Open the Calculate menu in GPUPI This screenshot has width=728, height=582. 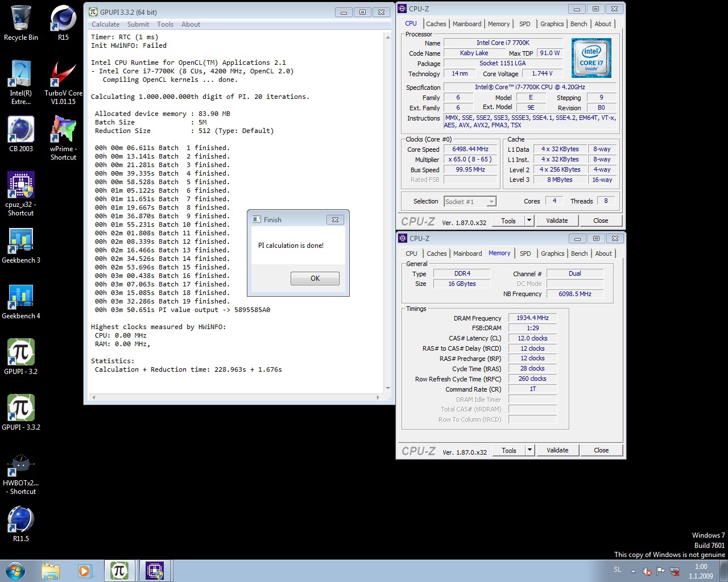tap(106, 24)
